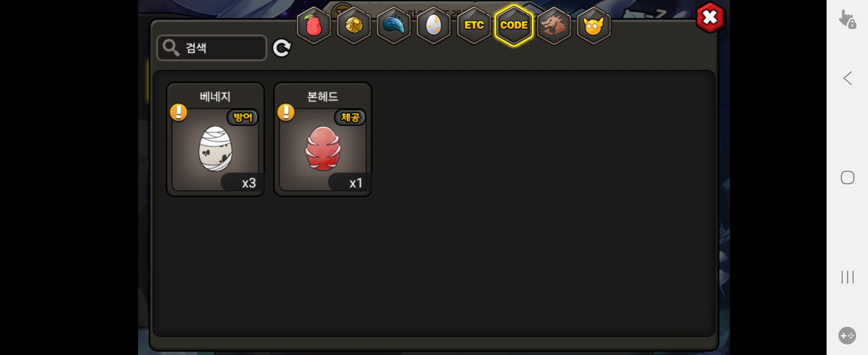This screenshot has height=355, width=868.
Task: Click the 방어 tag on 베네지
Action: click(x=243, y=117)
